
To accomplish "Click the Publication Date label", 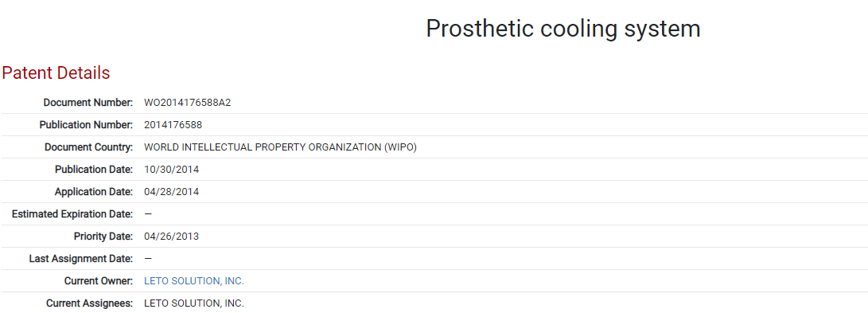I will pos(94,170).
